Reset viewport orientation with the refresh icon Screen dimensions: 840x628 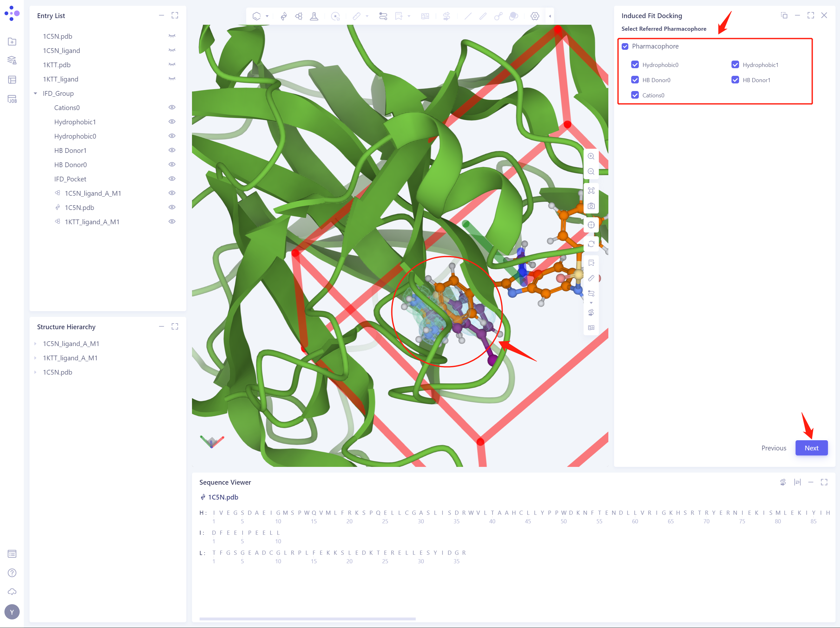coord(591,243)
